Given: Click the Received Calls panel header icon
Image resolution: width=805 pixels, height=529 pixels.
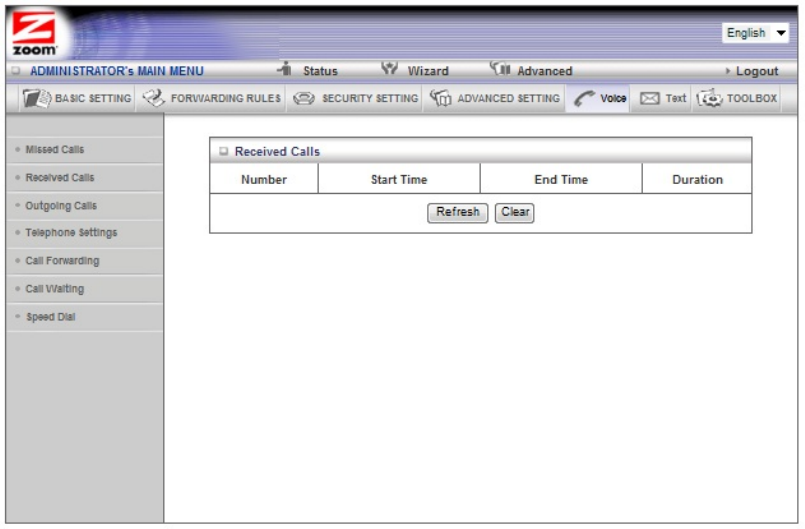Looking at the screenshot, I should [223, 151].
